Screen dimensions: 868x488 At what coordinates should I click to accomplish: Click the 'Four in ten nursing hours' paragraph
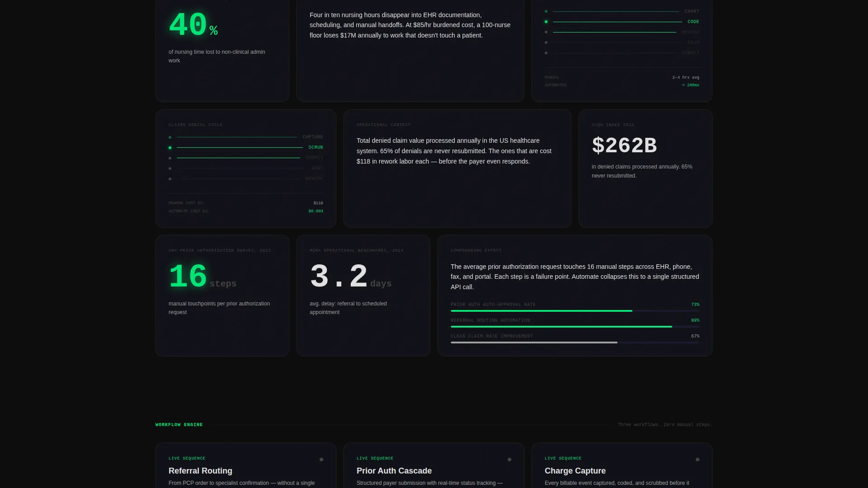click(x=410, y=25)
